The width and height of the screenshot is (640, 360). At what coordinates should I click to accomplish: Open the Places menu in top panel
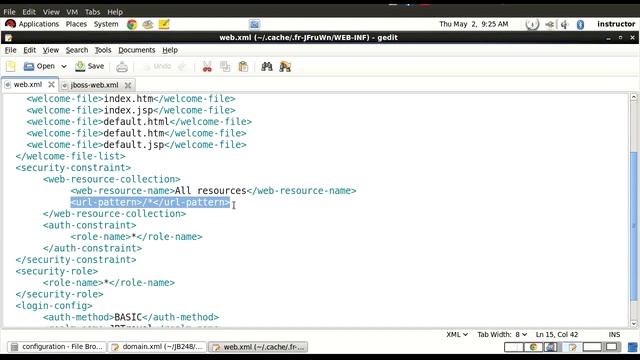coord(76,24)
